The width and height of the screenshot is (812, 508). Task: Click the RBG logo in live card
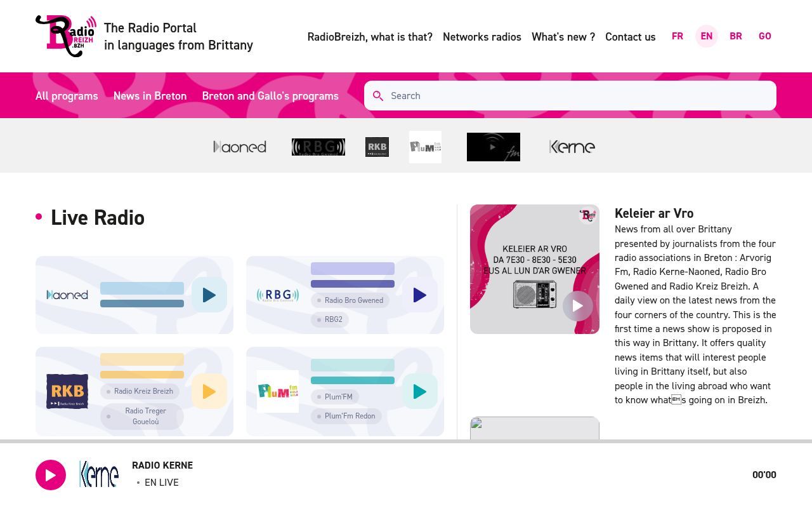(x=278, y=295)
